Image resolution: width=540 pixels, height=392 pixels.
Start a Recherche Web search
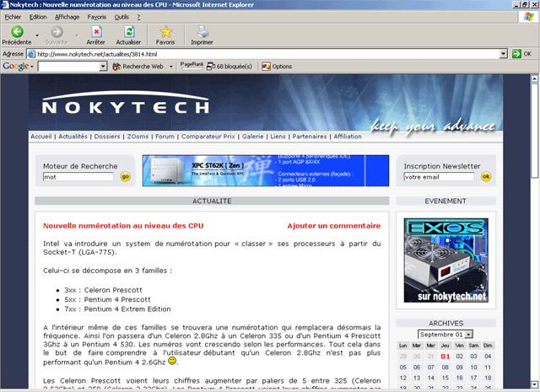[138, 67]
